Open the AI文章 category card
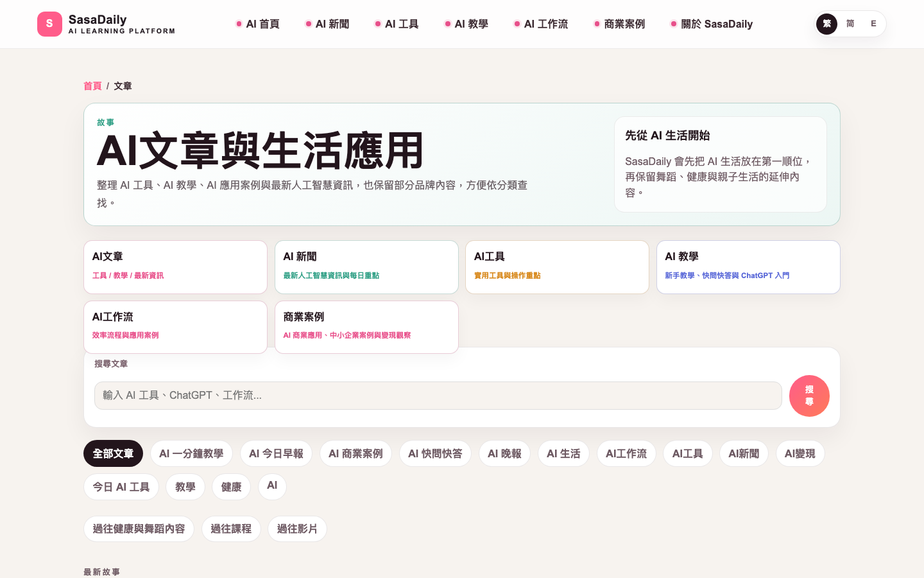The height and width of the screenshot is (578, 924). coord(175,267)
